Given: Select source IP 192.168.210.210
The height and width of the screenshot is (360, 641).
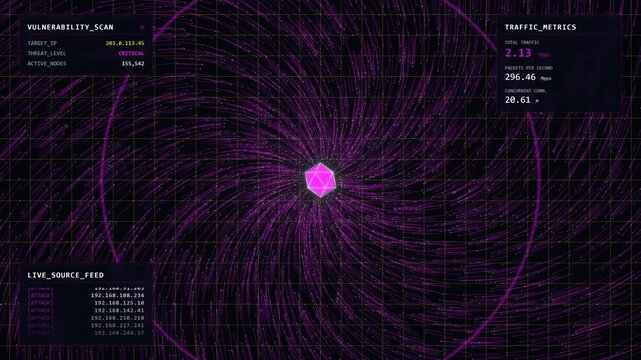Looking at the screenshot, I should point(117,318).
